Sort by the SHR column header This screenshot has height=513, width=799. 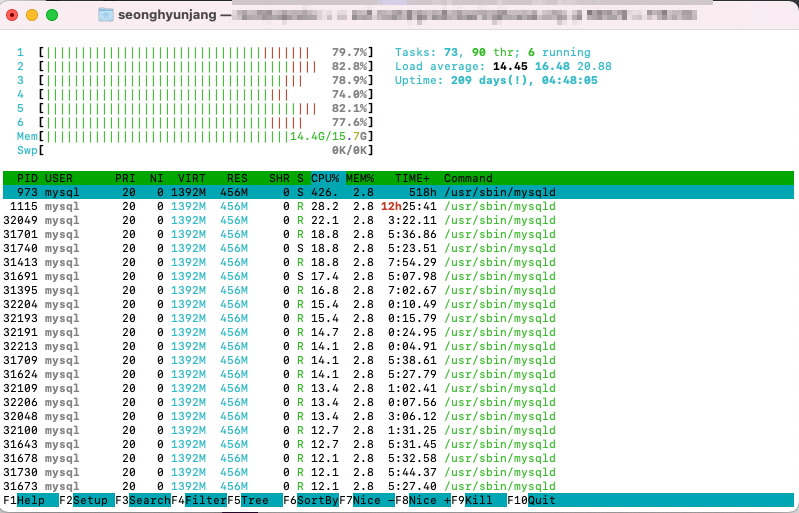pyautogui.click(x=279, y=178)
